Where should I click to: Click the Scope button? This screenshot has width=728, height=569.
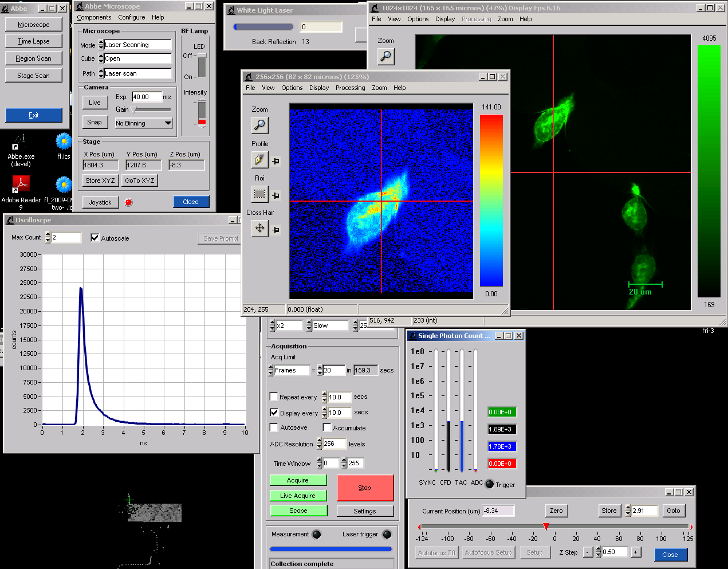pyautogui.click(x=298, y=511)
